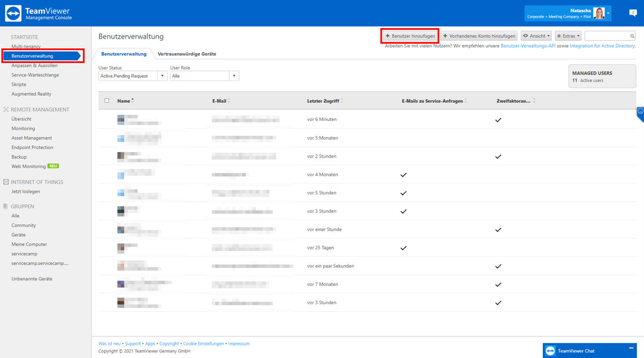Screen dimensions: 644x358
Task: Select the Community group
Action: point(24,226)
